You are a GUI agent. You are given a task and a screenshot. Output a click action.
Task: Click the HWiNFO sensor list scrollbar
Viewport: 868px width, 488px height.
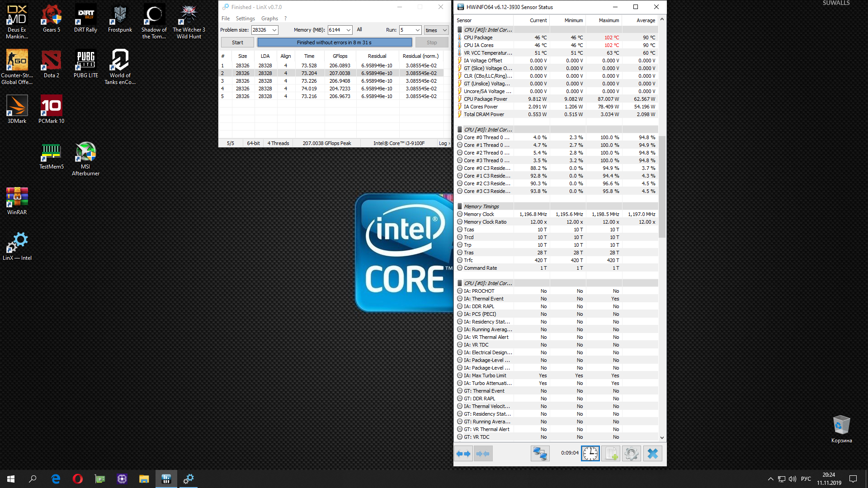(662, 186)
